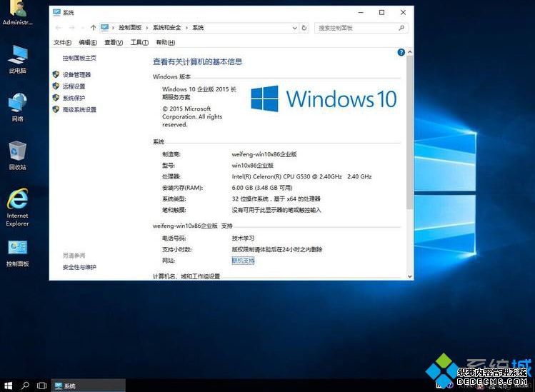
Task: Open taskbar search magnifier
Action: point(25,386)
